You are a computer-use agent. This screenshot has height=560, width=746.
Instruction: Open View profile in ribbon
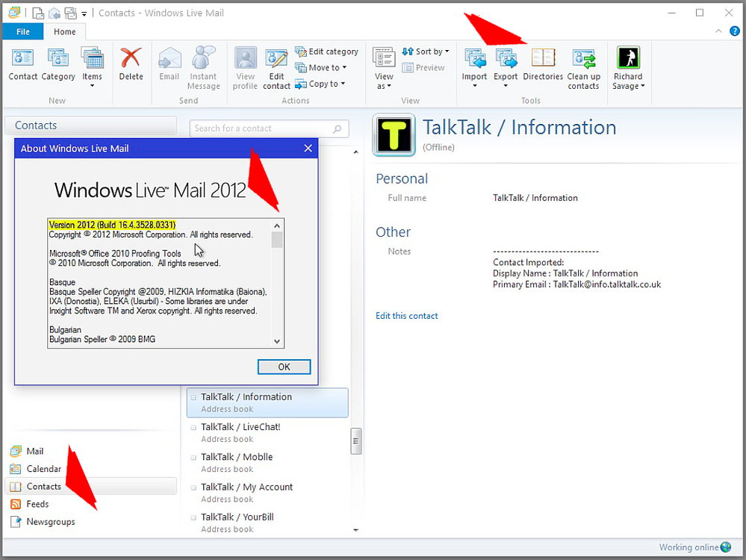click(245, 67)
